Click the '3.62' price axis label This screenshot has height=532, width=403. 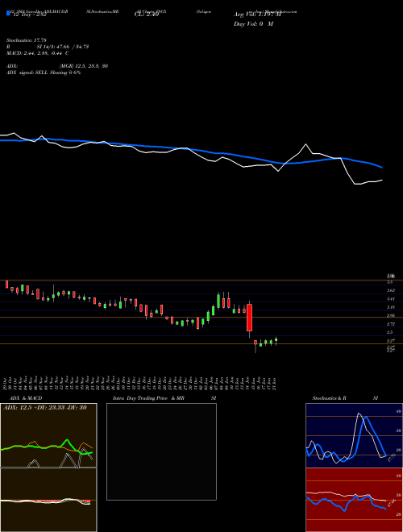pos(391,290)
